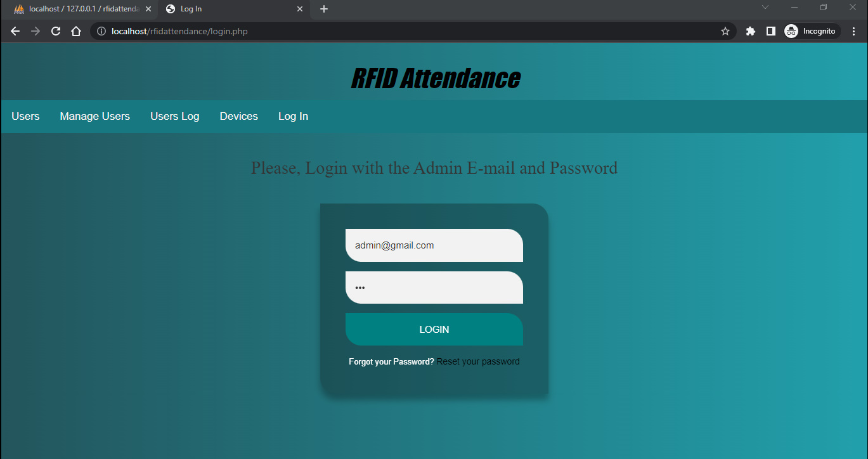Open the Users Log page

tap(174, 117)
